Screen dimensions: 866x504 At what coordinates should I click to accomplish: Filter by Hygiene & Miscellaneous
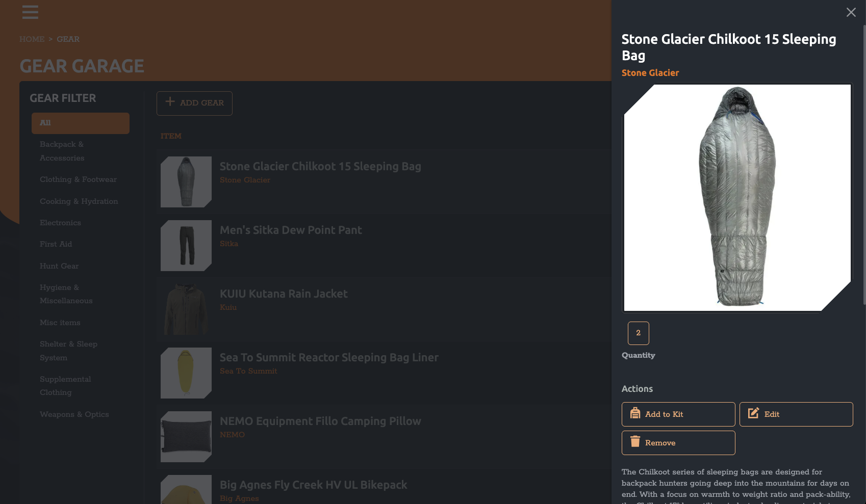pyautogui.click(x=81, y=294)
